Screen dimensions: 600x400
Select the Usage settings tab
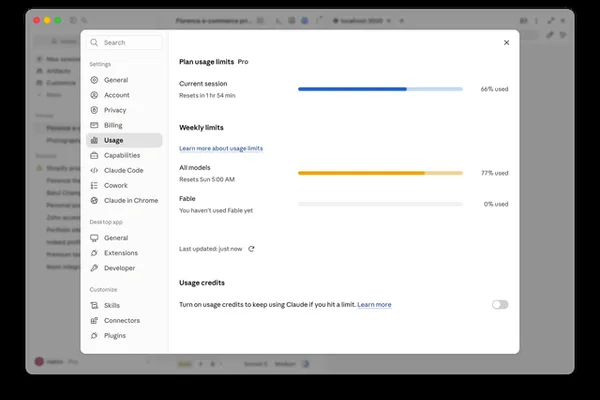coord(124,140)
